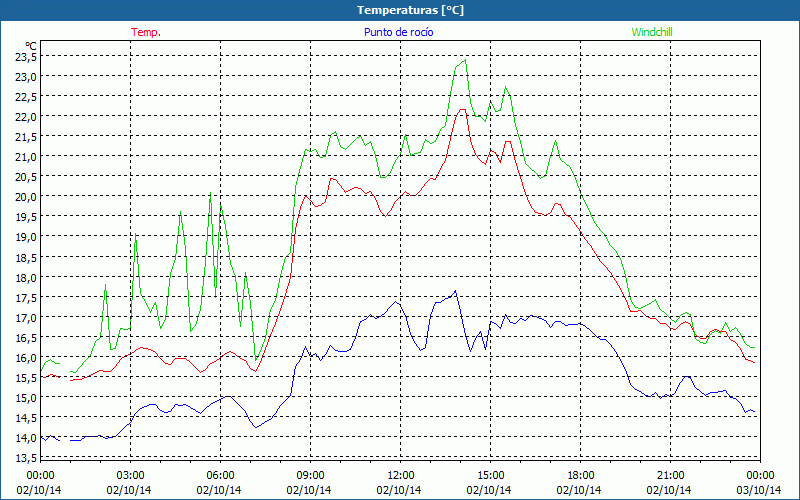Click the 03/10/14 date label

click(x=759, y=490)
